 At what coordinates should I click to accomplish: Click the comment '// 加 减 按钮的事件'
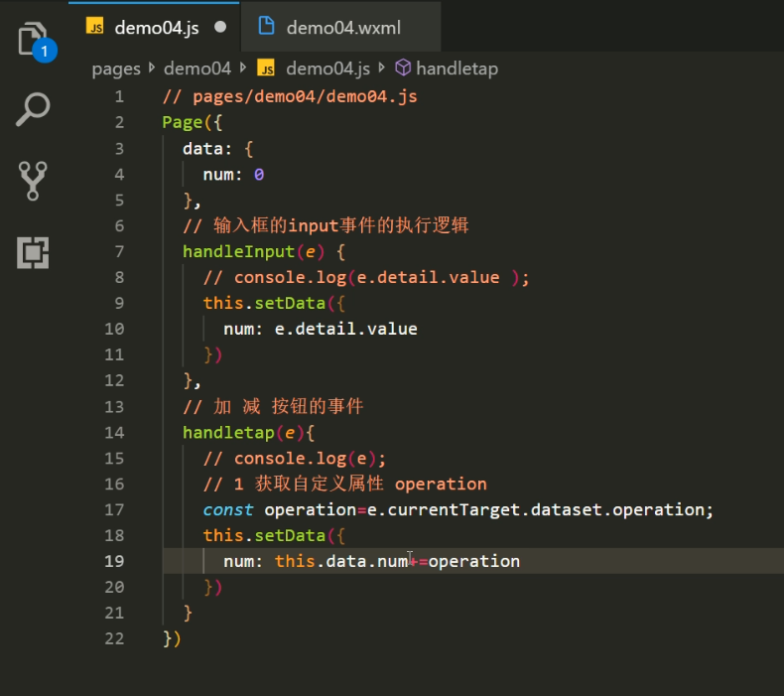click(273, 406)
